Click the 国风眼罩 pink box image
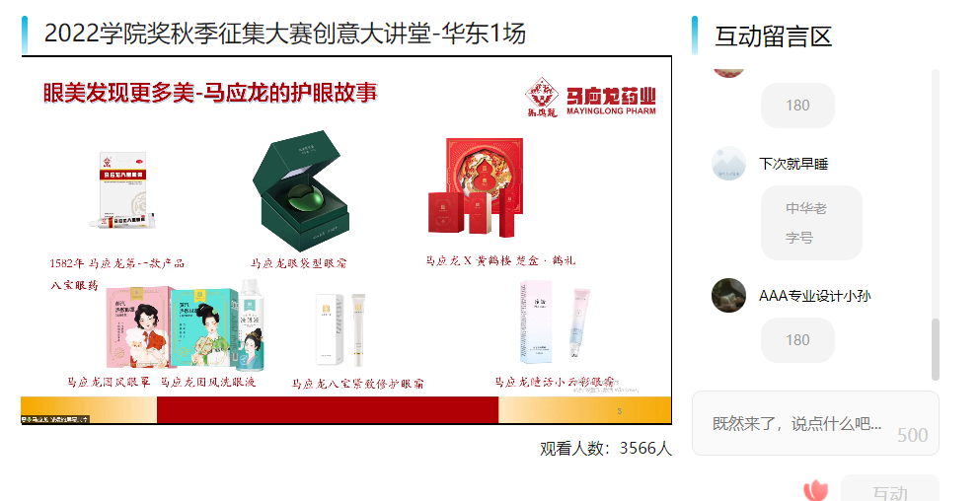The image size is (980, 501). [x=137, y=326]
